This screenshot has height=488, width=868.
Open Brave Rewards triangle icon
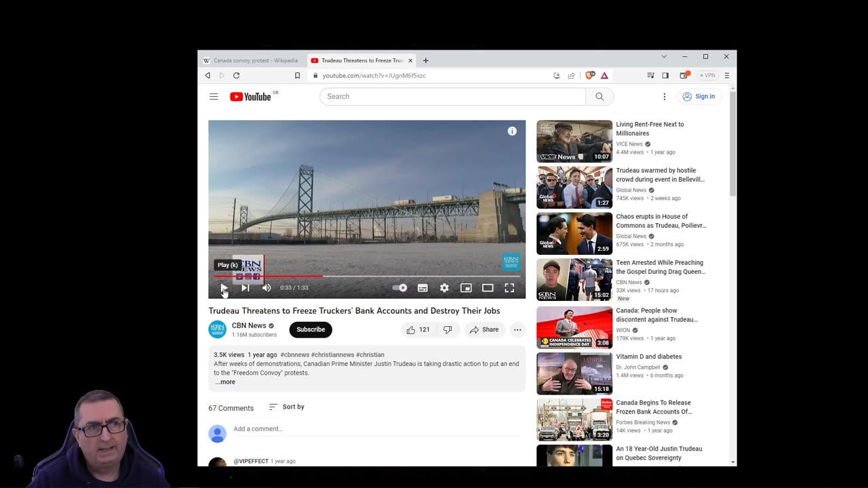pyautogui.click(x=604, y=75)
